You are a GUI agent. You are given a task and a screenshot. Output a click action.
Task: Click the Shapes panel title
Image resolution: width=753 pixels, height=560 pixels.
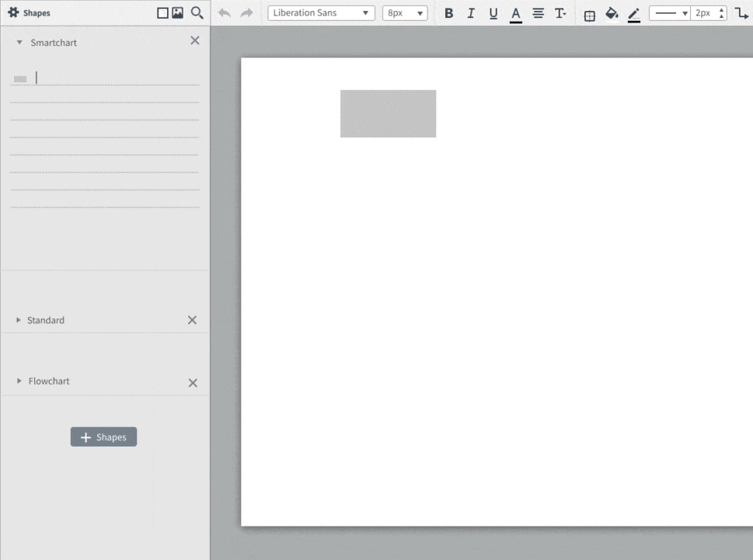click(37, 13)
